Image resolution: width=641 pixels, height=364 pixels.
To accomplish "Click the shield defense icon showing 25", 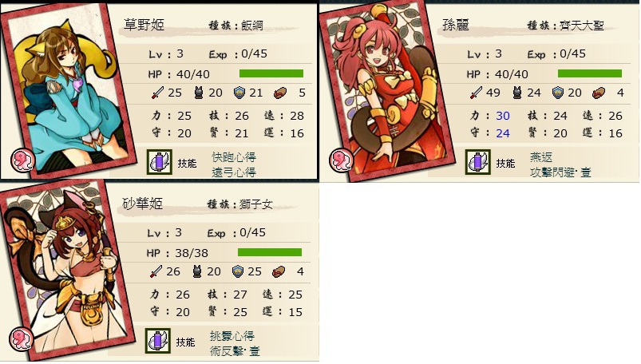I will [x=238, y=271].
